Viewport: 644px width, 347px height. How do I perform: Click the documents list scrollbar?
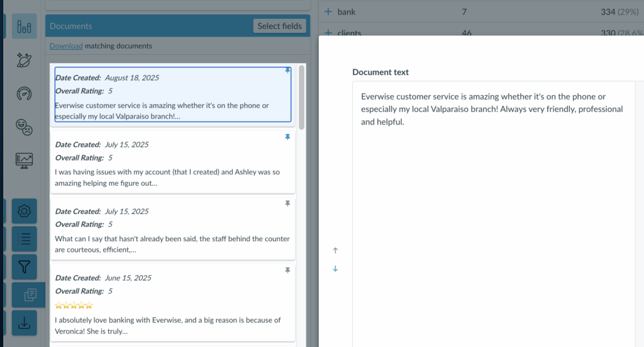point(301,96)
